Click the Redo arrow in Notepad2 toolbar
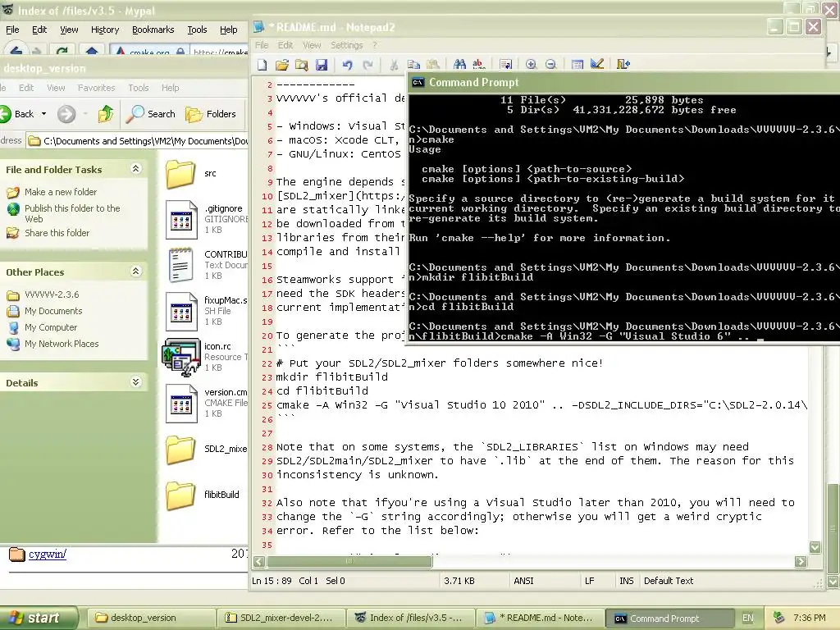 [x=367, y=65]
